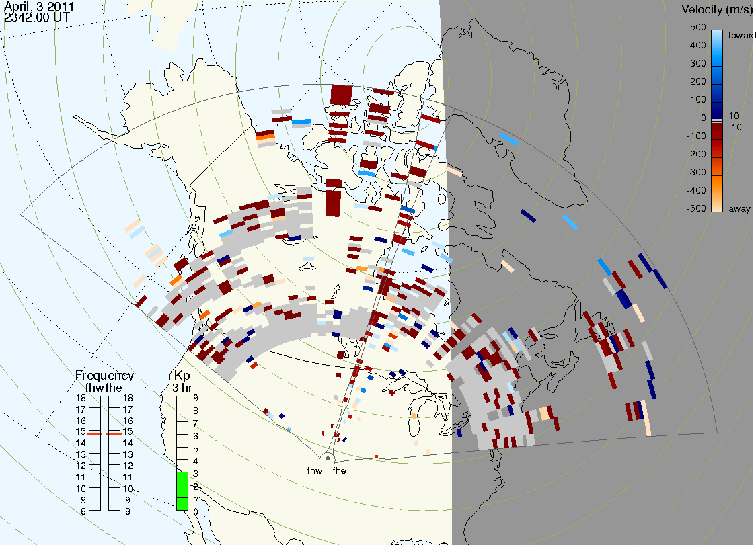Click the 8 label right of the fhe frequency bar
Viewport: 756px width, 545px height.
pyautogui.click(x=127, y=511)
